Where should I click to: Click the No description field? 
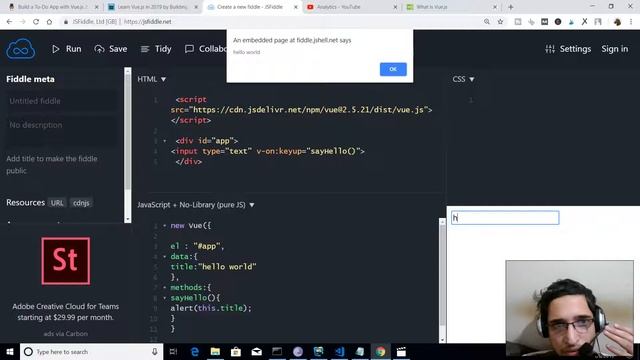[61, 130]
